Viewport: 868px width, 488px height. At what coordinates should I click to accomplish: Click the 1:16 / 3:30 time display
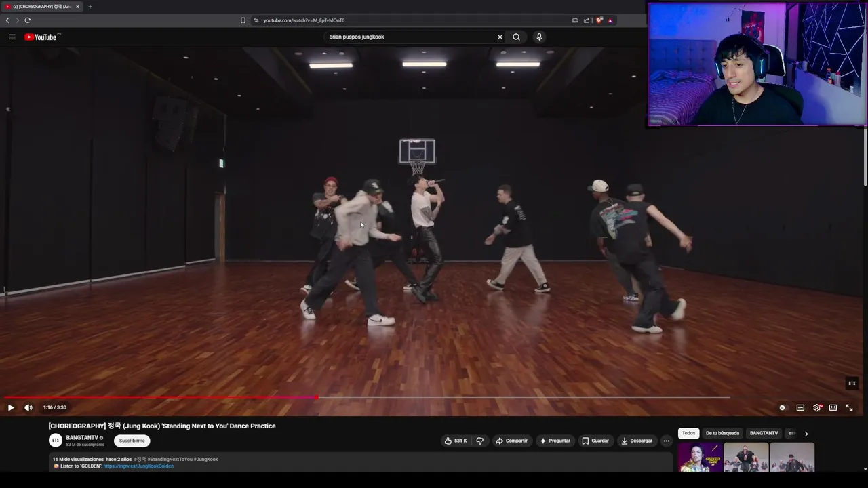[55, 407]
